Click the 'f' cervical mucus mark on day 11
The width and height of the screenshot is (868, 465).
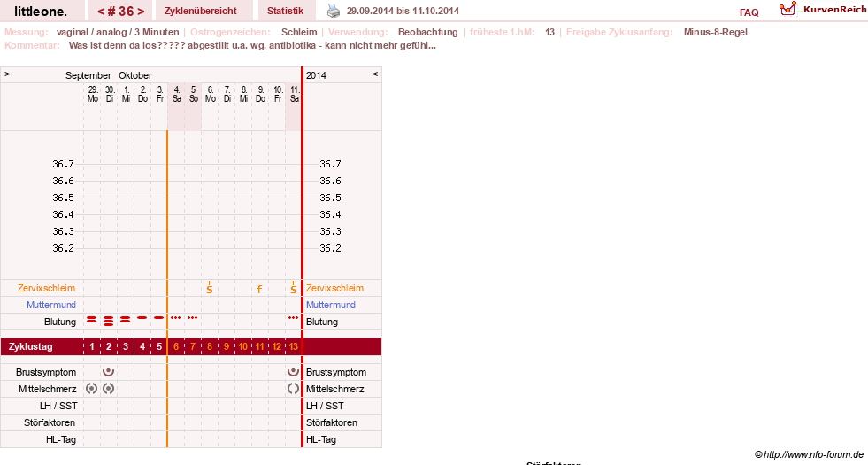pos(259,289)
